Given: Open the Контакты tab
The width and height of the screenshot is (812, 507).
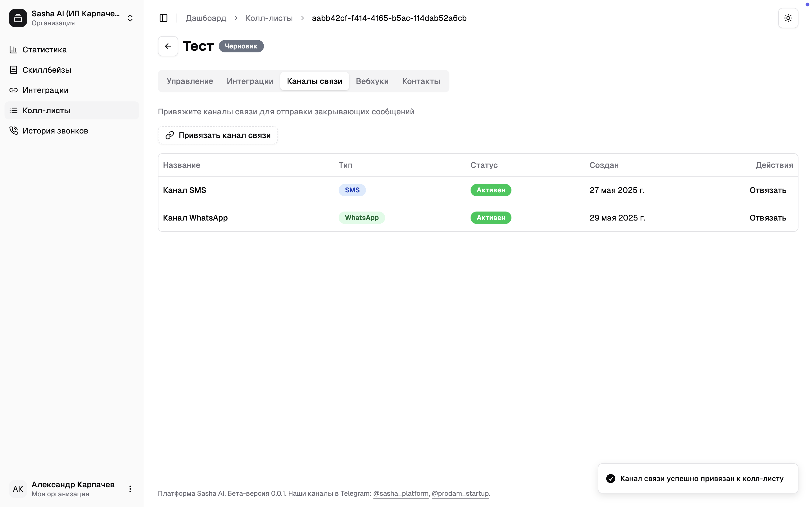Looking at the screenshot, I should (421, 81).
